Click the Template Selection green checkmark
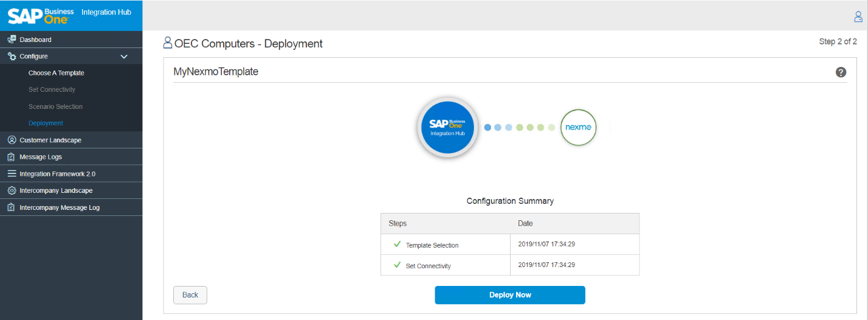This screenshot has width=868, height=320. point(397,245)
